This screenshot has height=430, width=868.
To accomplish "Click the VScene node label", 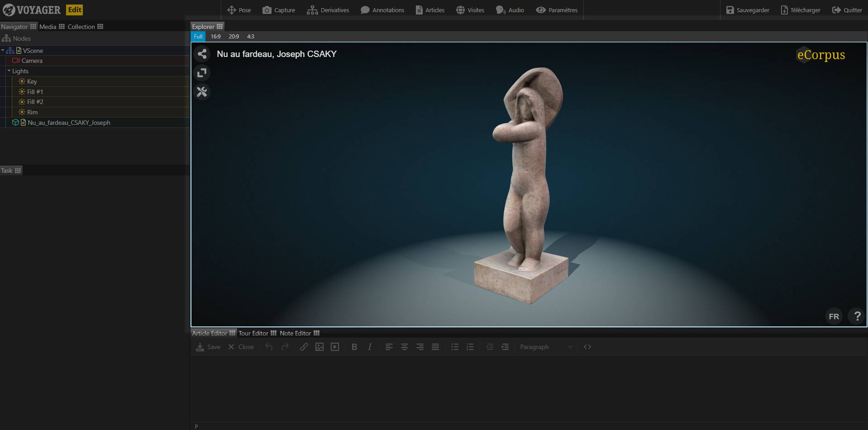I will 33,51.
